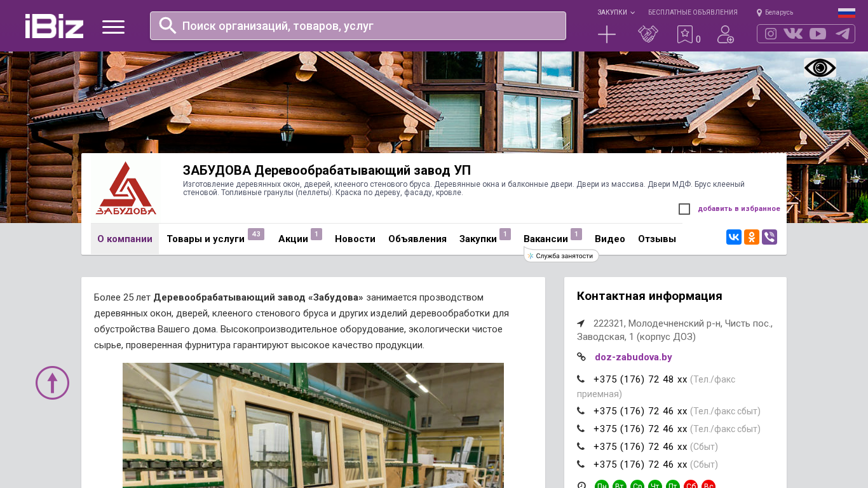Open iBiz VK page in header
Viewport: 868px width, 488px height.
793,34
